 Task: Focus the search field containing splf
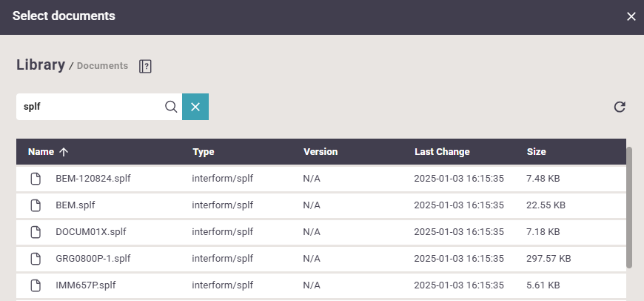(89, 107)
